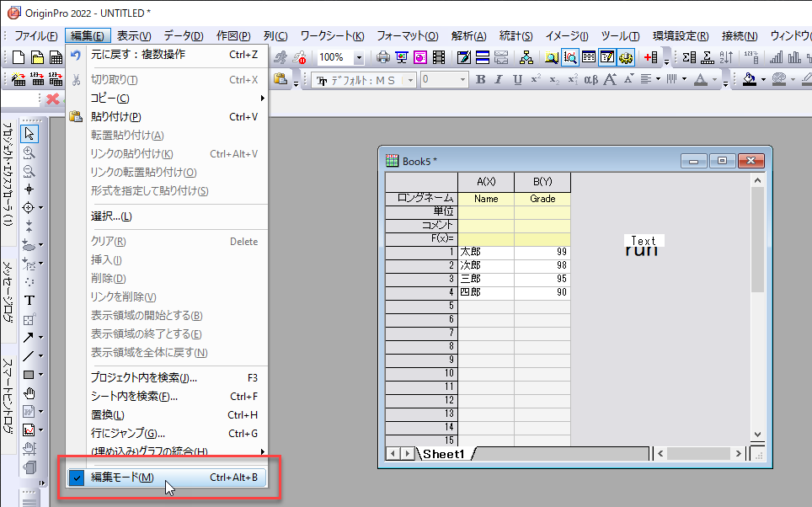The height and width of the screenshot is (507, 812).
Task: Choose 元に戻す：複数操作 menu item
Action: 167,55
